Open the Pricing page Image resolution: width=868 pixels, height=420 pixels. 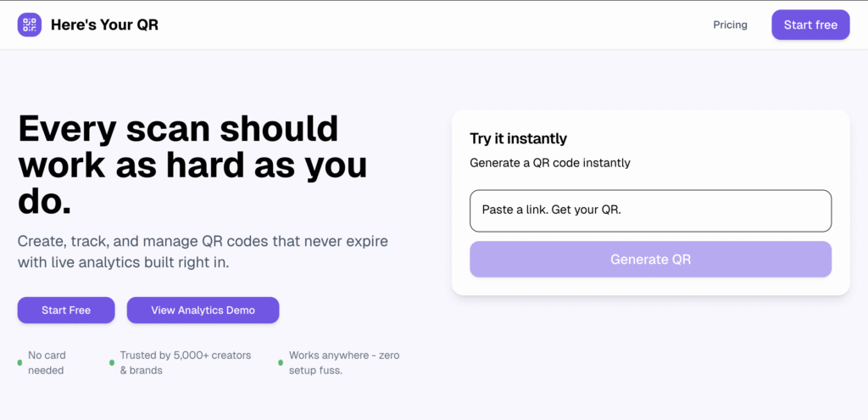730,25
